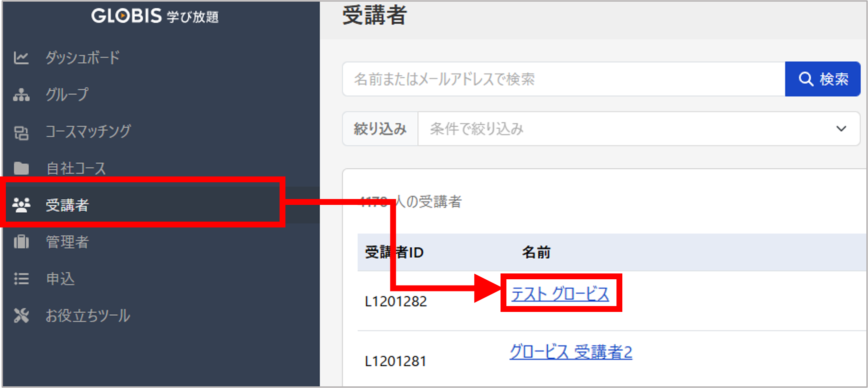Click the お役立ちツール wrench icon

(x=21, y=315)
